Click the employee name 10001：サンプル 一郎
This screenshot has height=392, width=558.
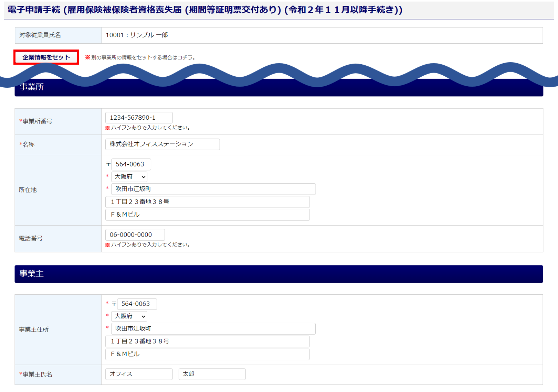pos(137,35)
